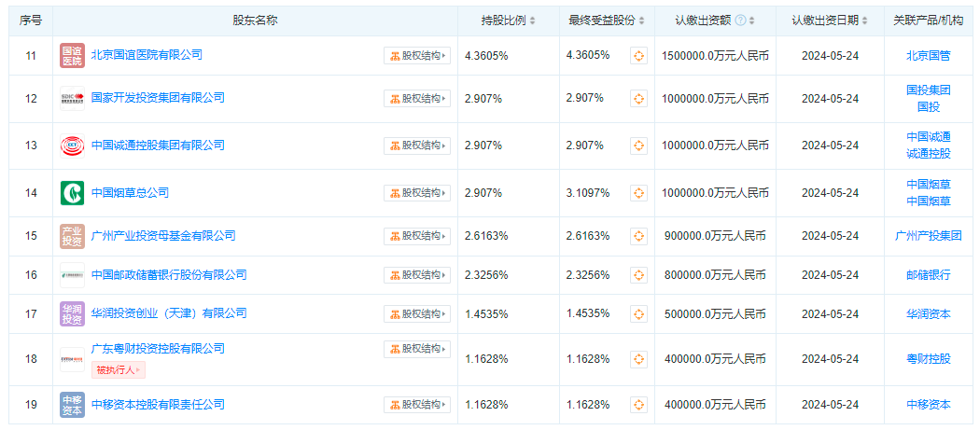Expand 股权结构 for 国家开发投资集团有限公司
980x430 pixels.
[x=417, y=98]
